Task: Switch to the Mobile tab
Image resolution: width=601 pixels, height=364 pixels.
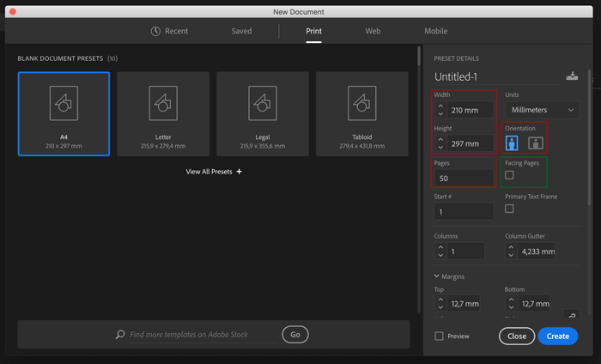Action: 436,31
